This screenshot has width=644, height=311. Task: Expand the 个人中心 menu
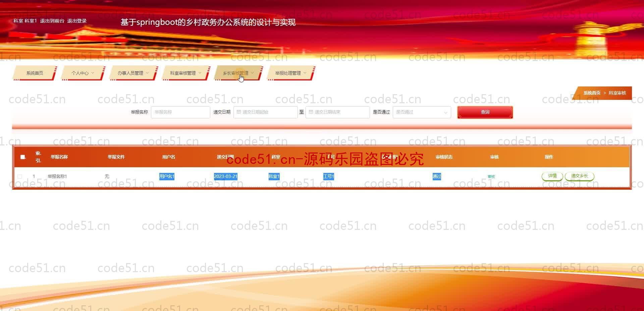[83, 73]
